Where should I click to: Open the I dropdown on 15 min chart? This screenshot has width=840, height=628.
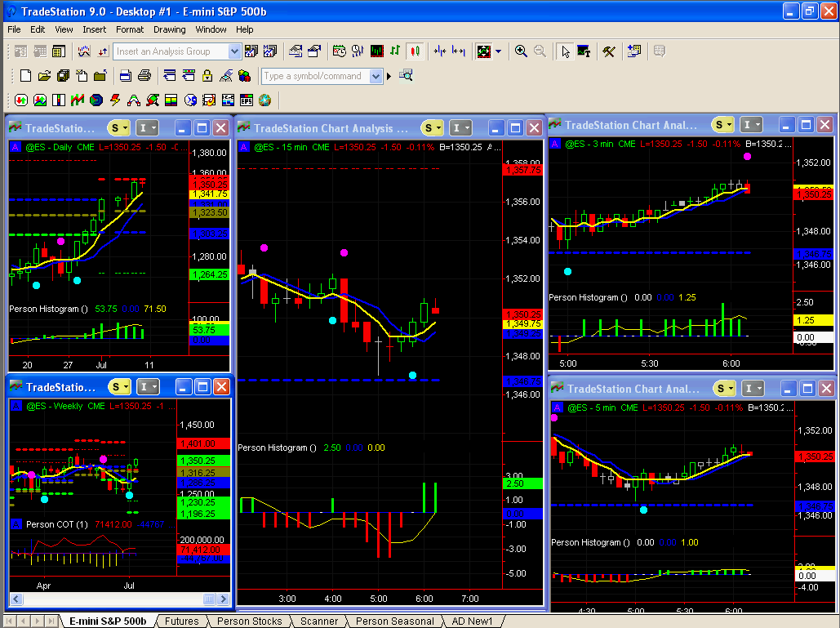460,128
